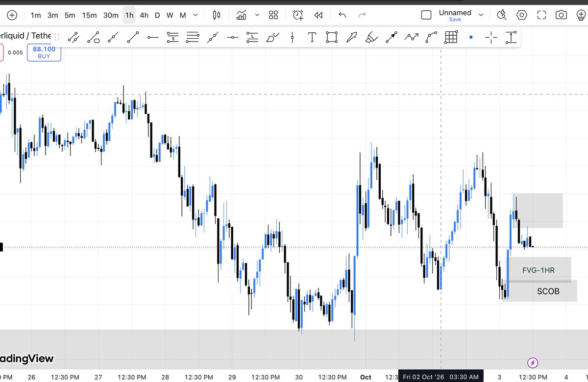Select the Rectangle shape tool
Viewport: 588px width, 382px height.
[332, 37]
